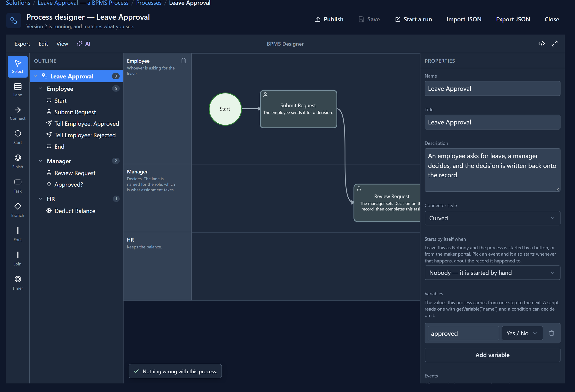
Task: Open the AI assistant menu
Action: (x=84, y=44)
